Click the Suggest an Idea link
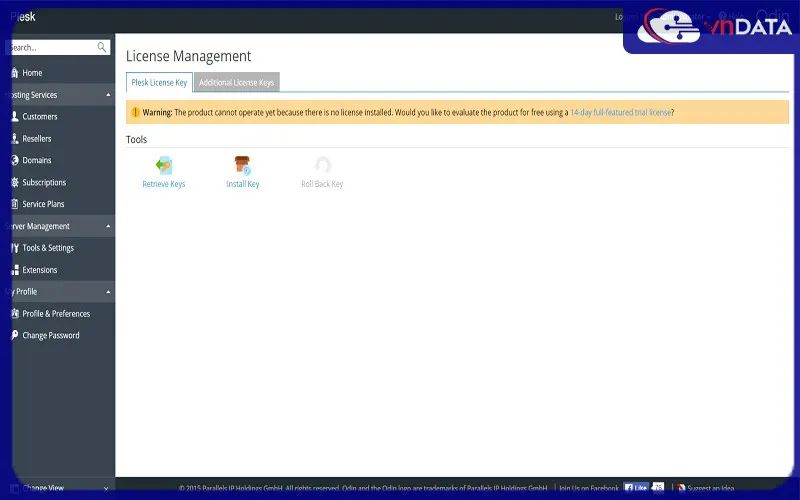The height and width of the screenshot is (500, 800). [711, 488]
